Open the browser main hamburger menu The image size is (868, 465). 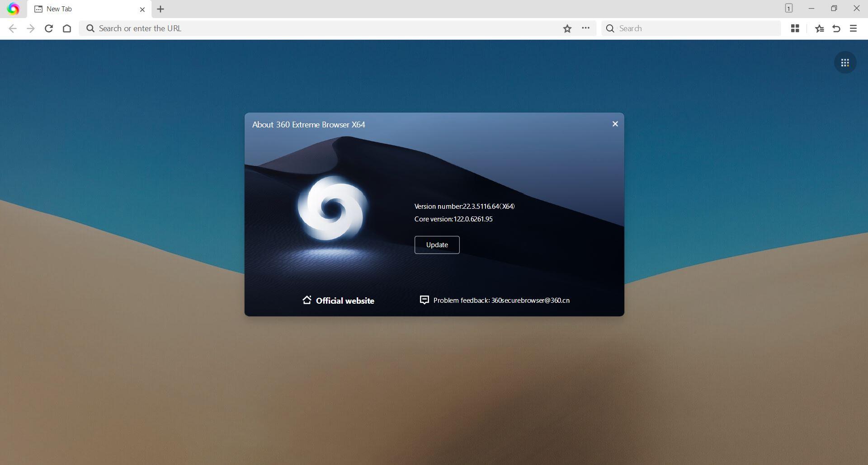tap(853, 28)
